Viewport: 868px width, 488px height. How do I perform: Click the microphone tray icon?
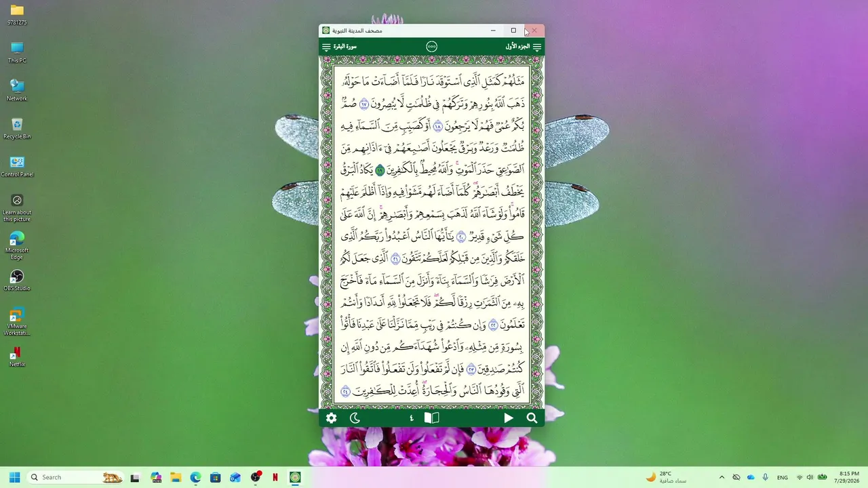click(766, 477)
